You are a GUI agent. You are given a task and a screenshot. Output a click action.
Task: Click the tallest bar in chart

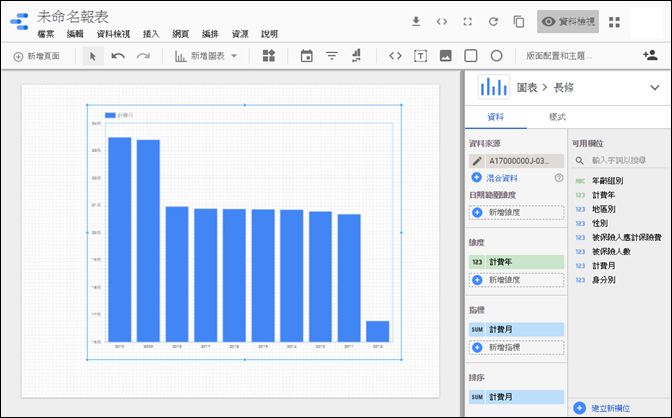120,240
